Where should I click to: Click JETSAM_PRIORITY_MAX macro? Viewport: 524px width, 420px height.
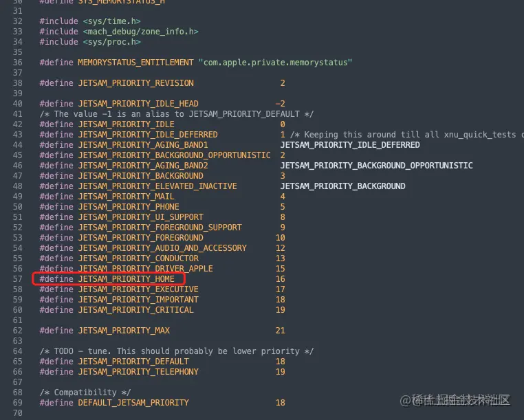(124, 331)
